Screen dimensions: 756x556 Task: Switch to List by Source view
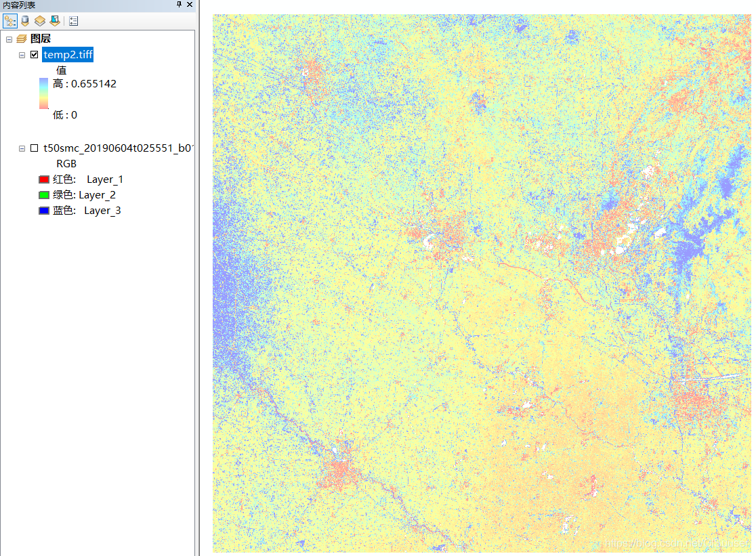point(25,20)
